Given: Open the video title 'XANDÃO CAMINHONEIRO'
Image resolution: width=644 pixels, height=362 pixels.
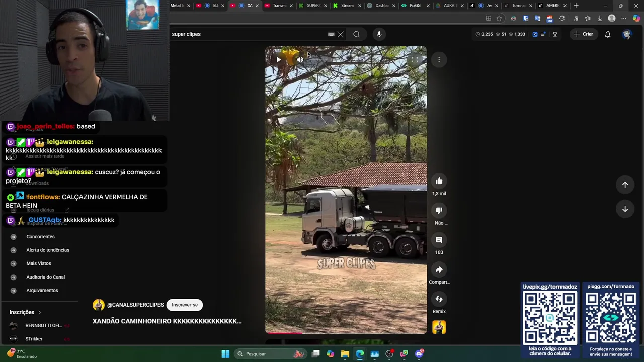Looking at the screenshot, I should click(167, 321).
